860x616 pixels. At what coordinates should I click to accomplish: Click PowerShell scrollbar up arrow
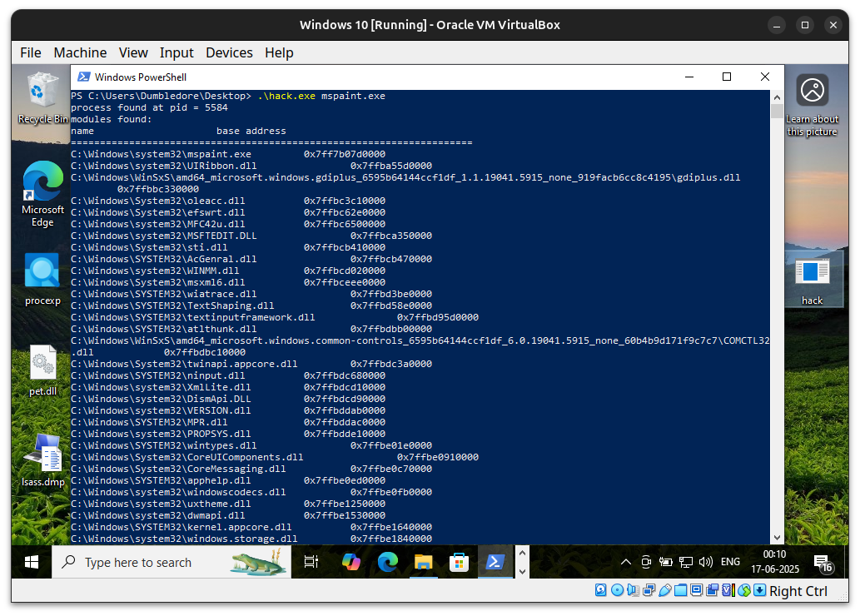pyautogui.click(x=777, y=97)
